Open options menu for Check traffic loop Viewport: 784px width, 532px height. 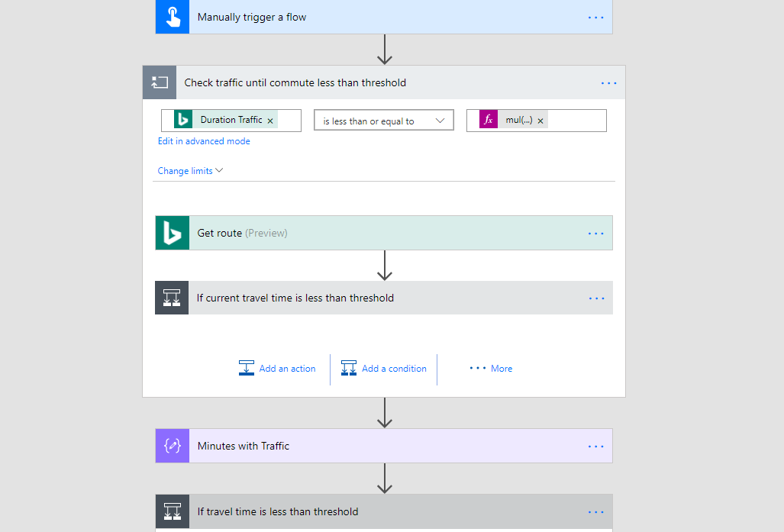[x=608, y=82]
